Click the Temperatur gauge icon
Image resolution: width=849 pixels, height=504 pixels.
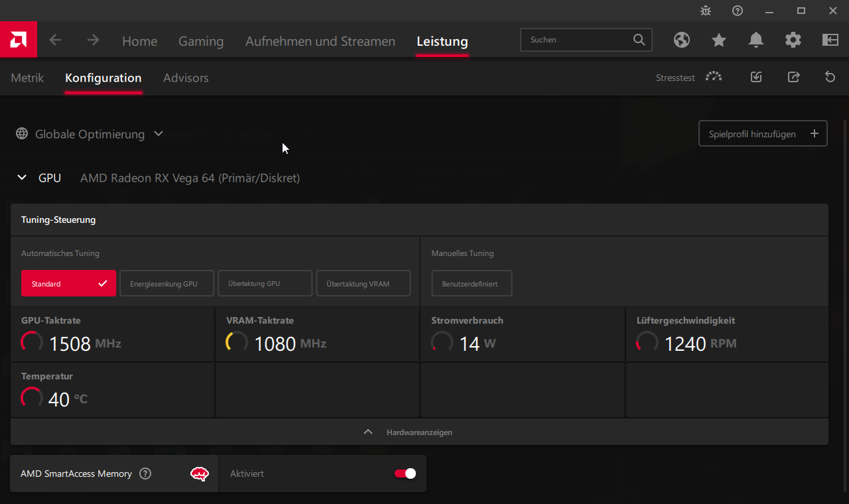point(32,398)
